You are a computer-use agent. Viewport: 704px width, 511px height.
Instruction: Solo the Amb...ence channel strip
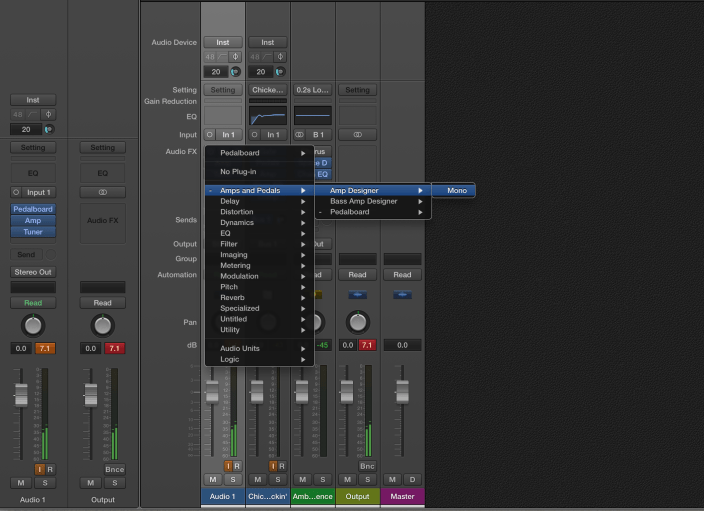[322, 479]
